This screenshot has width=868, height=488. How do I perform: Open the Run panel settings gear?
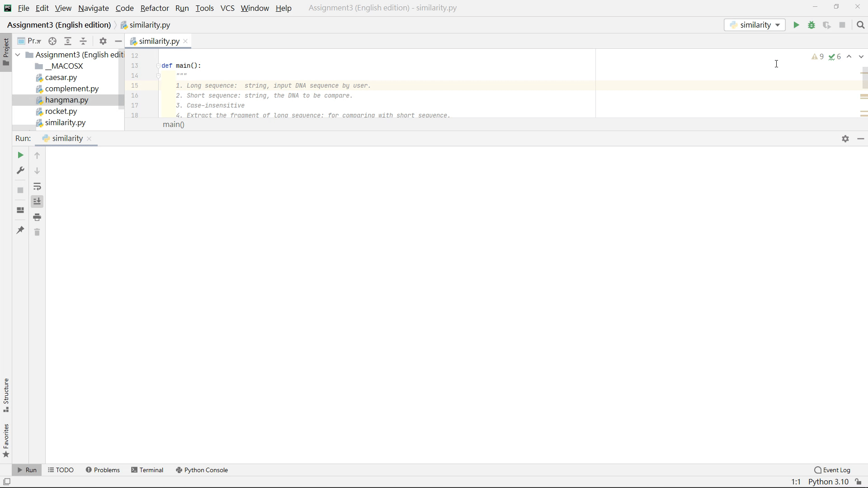(845, 139)
